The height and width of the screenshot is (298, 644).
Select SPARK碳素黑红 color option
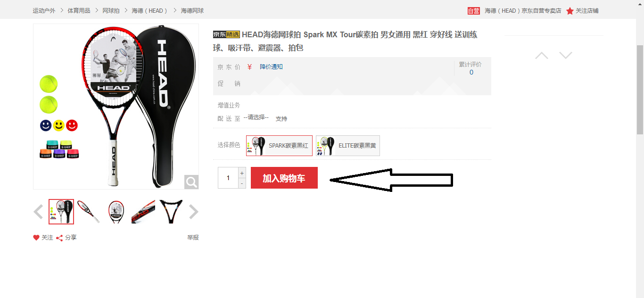[279, 146]
